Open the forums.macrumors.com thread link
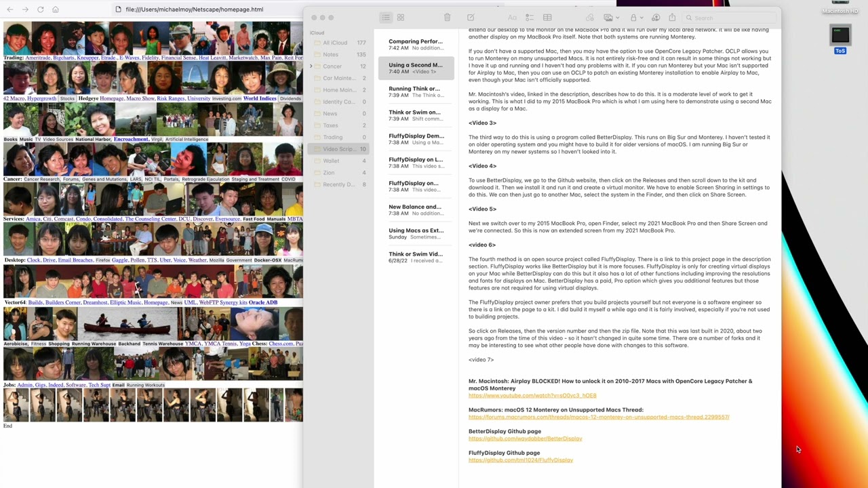868x488 pixels. [x=599, y=417]
